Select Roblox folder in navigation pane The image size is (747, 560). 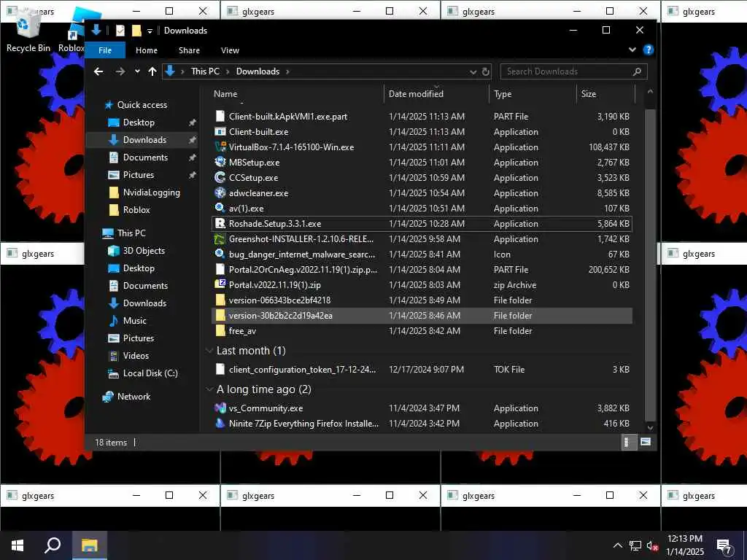[x=136, y=210]
